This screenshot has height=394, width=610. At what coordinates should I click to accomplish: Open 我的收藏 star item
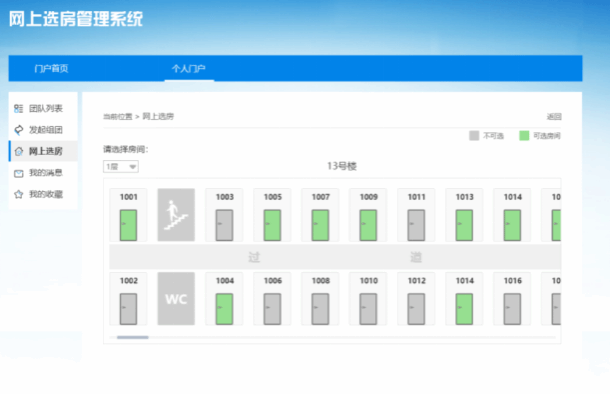click(x=43, y=194)
